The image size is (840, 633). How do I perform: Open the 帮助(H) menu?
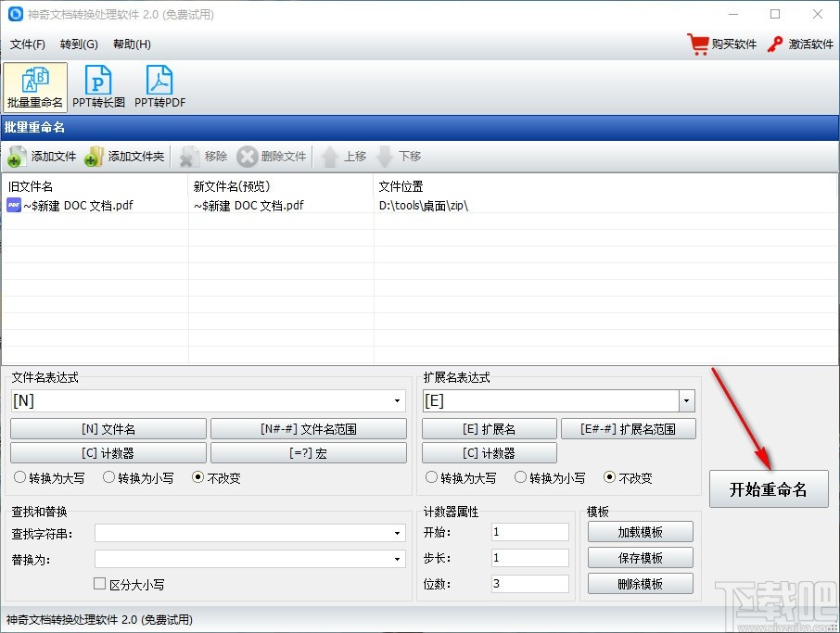(132, 44)
